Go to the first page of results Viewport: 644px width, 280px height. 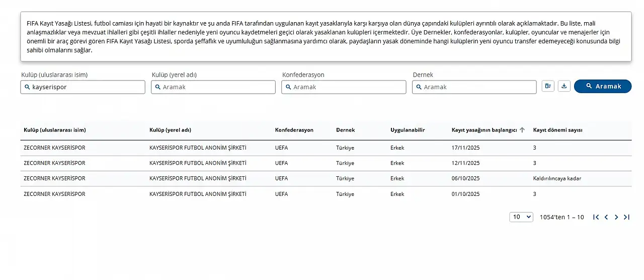[596, 217]
